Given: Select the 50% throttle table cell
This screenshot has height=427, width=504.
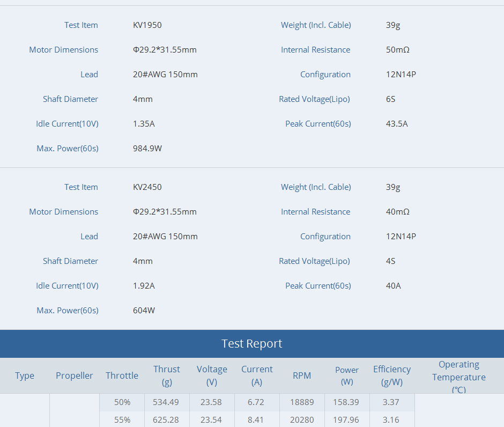Looking at the screenshot, I should coord(122,402).
